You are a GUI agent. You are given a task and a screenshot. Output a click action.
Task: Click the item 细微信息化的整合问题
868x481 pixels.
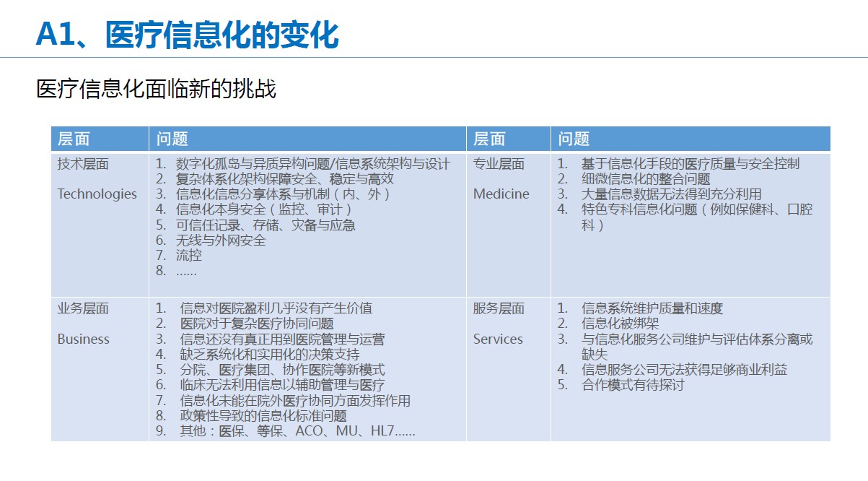(x=646, y=179)
